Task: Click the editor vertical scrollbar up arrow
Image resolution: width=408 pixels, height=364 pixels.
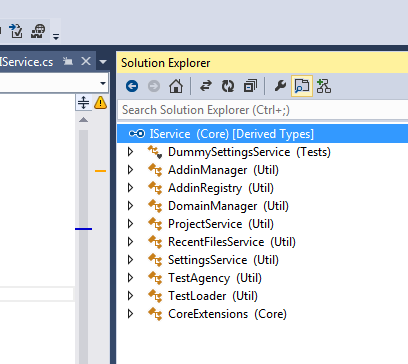Action: pos(83,120)
